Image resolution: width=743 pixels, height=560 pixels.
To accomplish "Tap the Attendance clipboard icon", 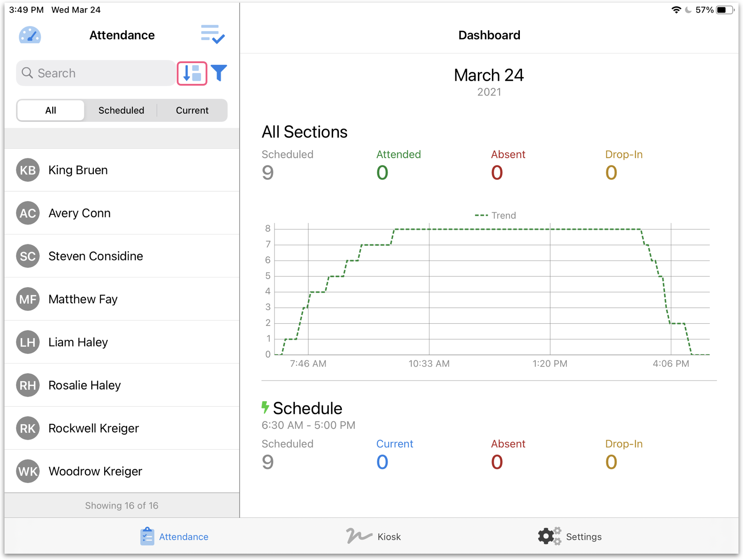I will click(147, 537).
